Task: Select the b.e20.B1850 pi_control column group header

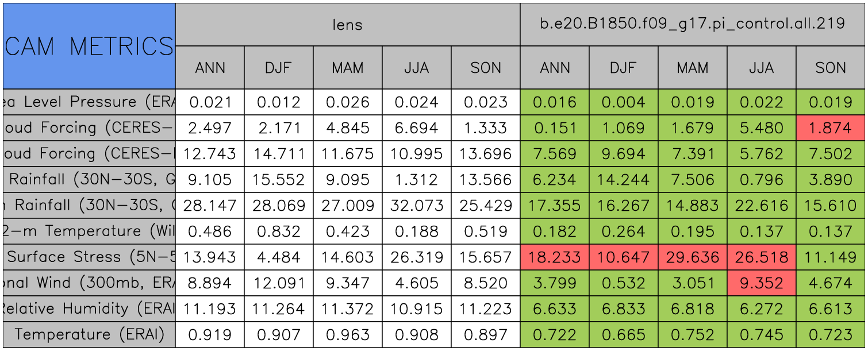Action: [x=692, y=24]
